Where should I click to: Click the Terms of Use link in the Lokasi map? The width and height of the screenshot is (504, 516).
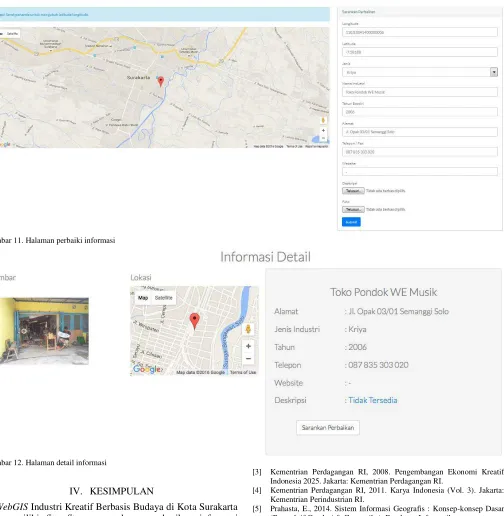(x=243, y=372)
